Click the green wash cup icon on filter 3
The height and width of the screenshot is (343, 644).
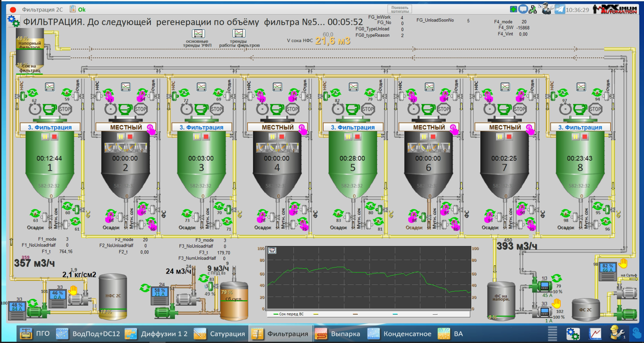coord(201,109)
